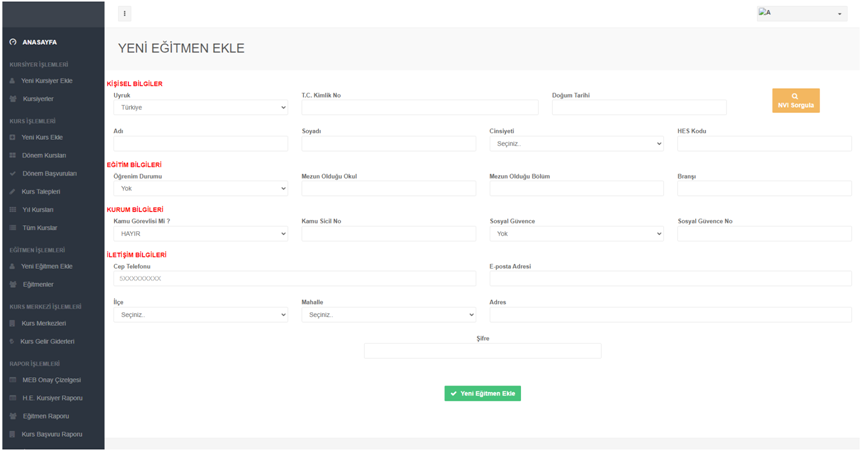Click the Kurs Talepleri pencil icon
The height and width of the screenshot is (451, 862).
(13, 192)
